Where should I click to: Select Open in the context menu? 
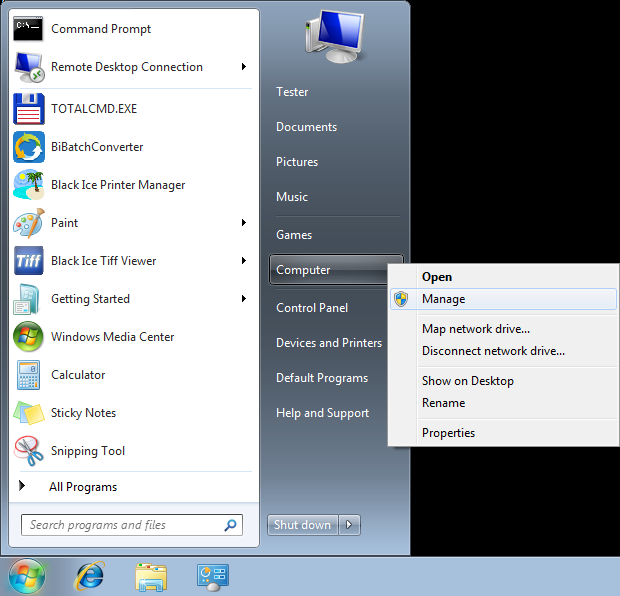503,277
